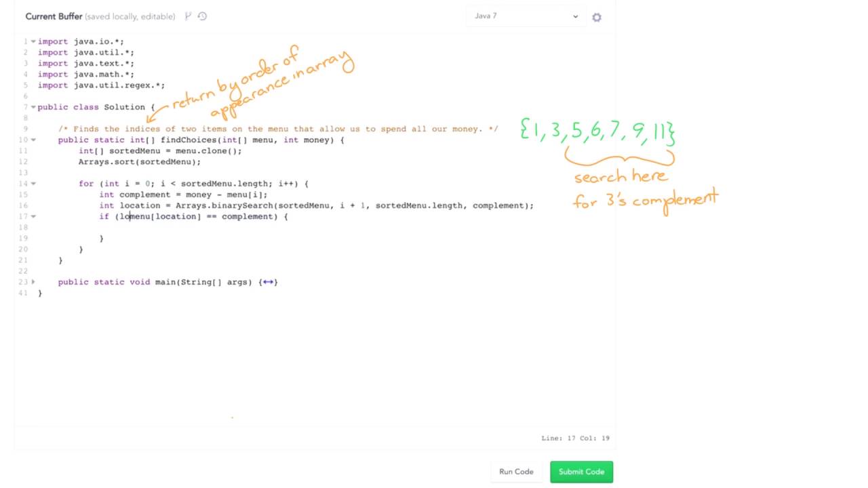Image resolution: width=868 pixels, height=488 pixels.
Task: Click 'int[] sortedMenu = menu.clone();' line
Action: (x=160, y=150)
